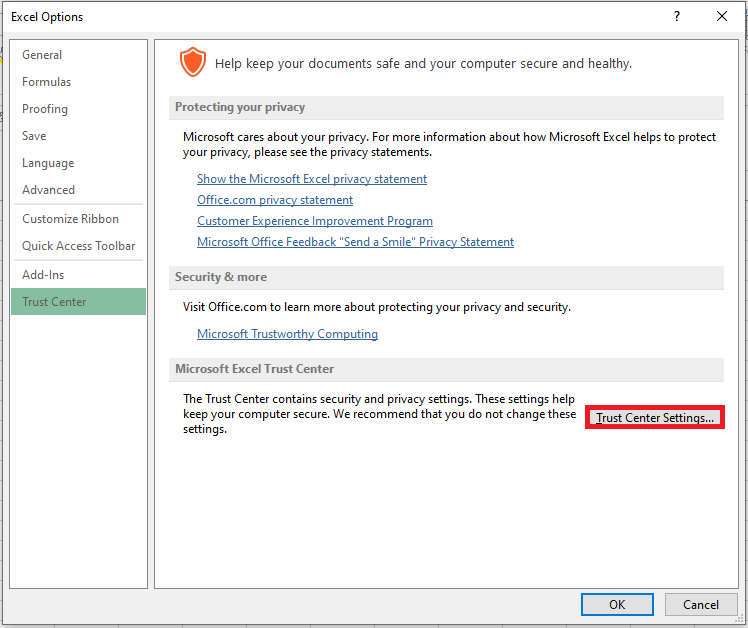Screen dimensions: 748x628
Task: Go to the Proofing section
Action: pyautogui.click(x=78, y=109)
